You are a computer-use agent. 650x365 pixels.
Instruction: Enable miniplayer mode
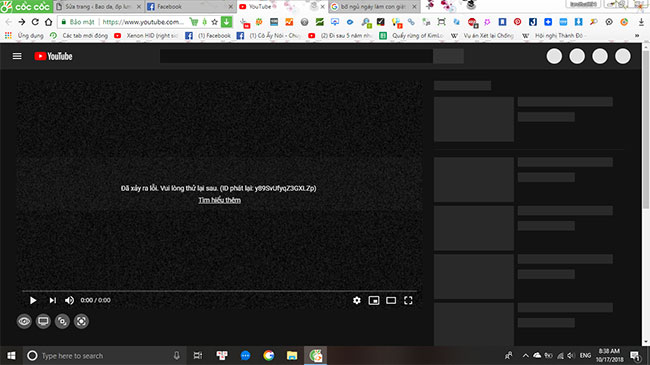[x=374, y=300]
